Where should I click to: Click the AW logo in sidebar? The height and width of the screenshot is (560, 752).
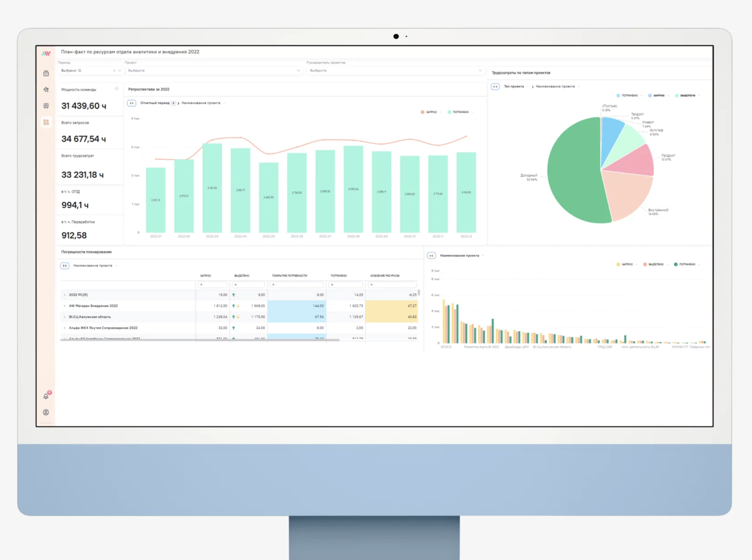(x=46, y=53)
